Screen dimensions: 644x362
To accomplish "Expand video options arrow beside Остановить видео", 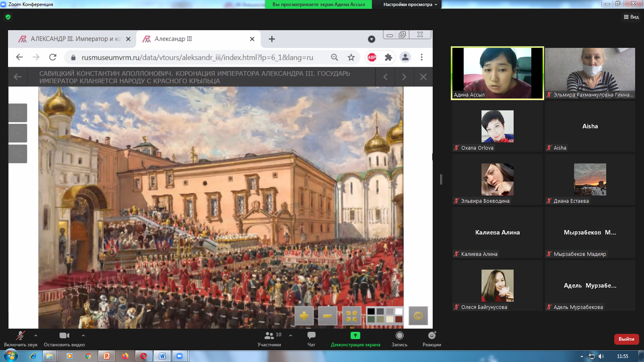I will point(83,335).
